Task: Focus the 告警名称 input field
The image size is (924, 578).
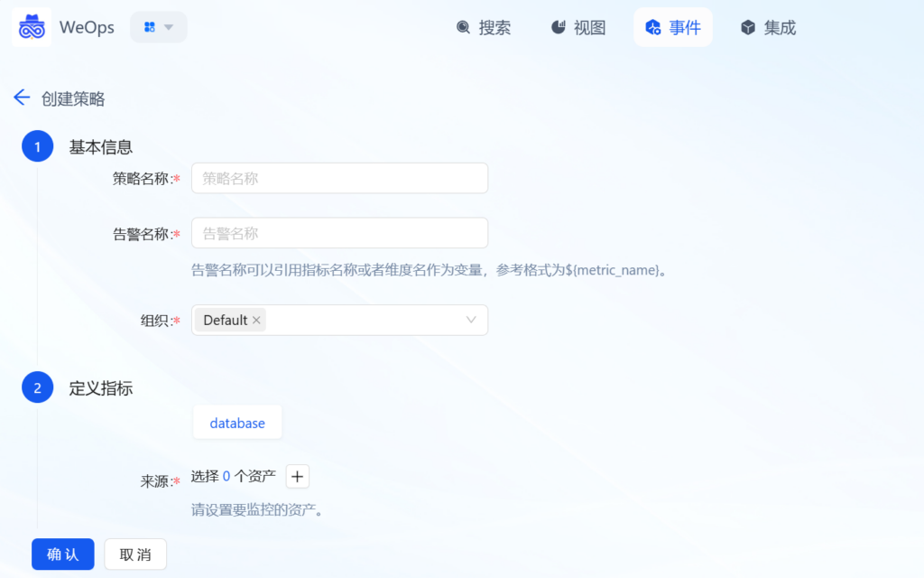Action: 339,233
